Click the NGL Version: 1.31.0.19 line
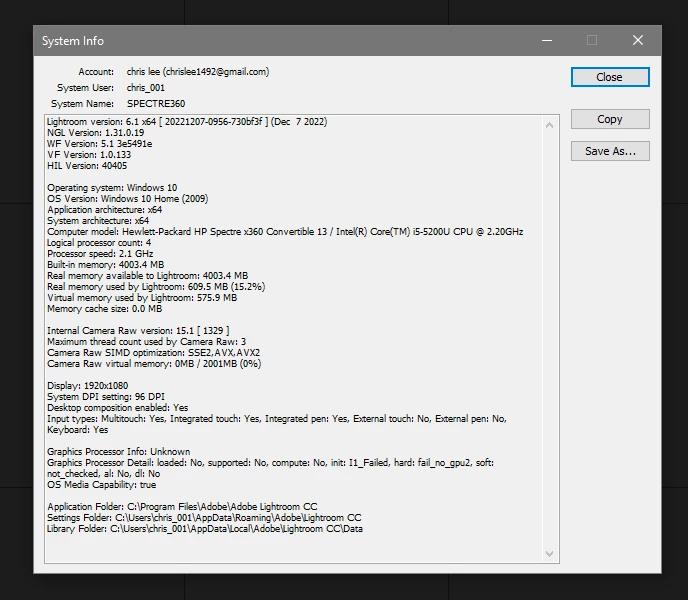This screenshot has width=688, height=600. [x=95, y=133]
